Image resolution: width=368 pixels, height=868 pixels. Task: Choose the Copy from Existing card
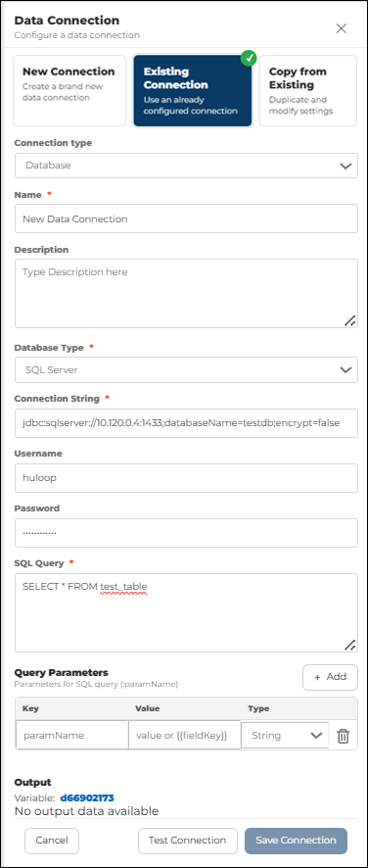pyautogui.click(x=307, y=90)
